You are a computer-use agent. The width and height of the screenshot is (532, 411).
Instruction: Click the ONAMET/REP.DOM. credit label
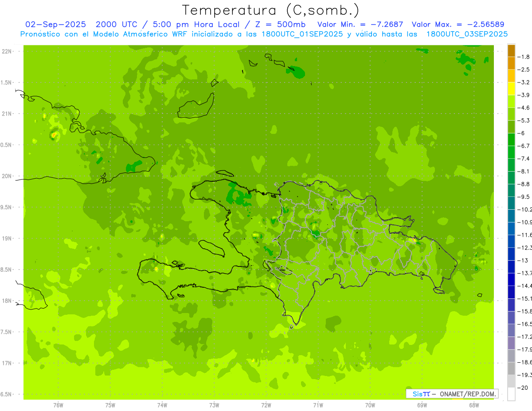468,394
